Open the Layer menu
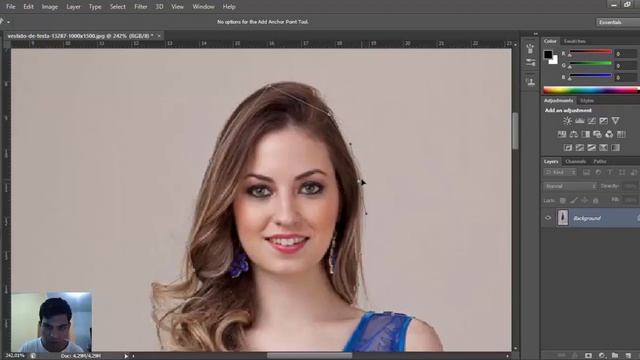Viewport: 640px width, 360px height. tap(73, 7)
